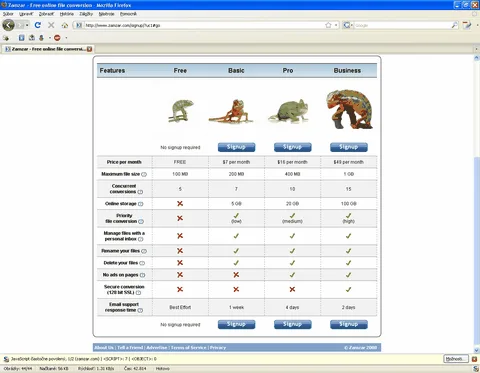Screen dimensions: 480x373
Task: Click the brown user icon on second toolbar
Action: tap(41, 38)
